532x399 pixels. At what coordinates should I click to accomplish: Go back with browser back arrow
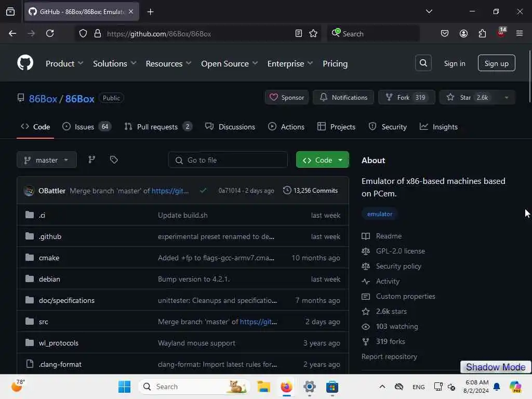coord(12,33)
